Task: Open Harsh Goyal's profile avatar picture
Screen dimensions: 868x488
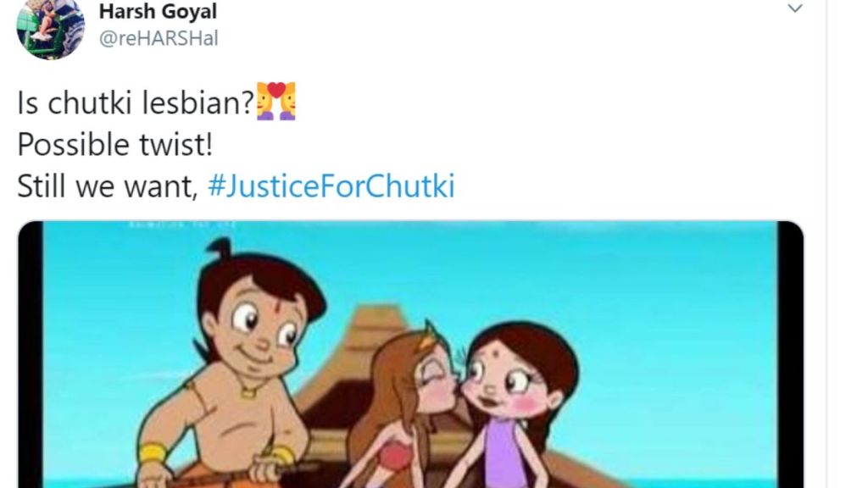Action: 50,29
